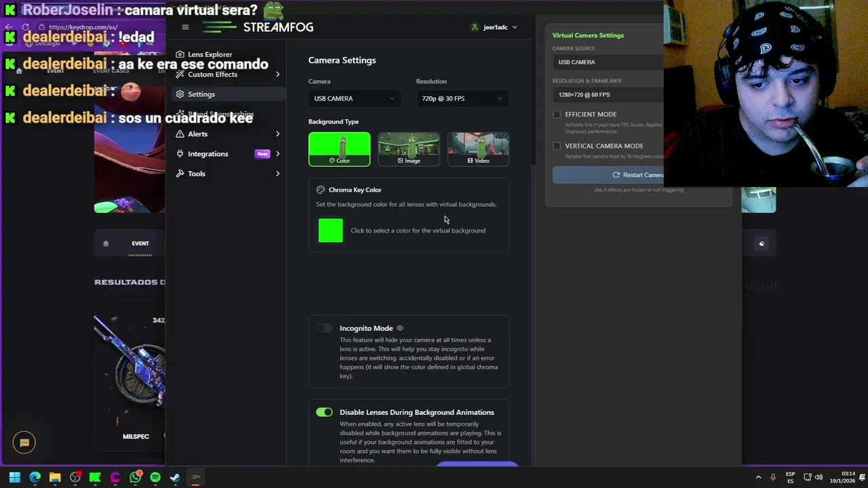Click the ESP ES language indicator
868x488 pixels.
[x=790, y=477]
